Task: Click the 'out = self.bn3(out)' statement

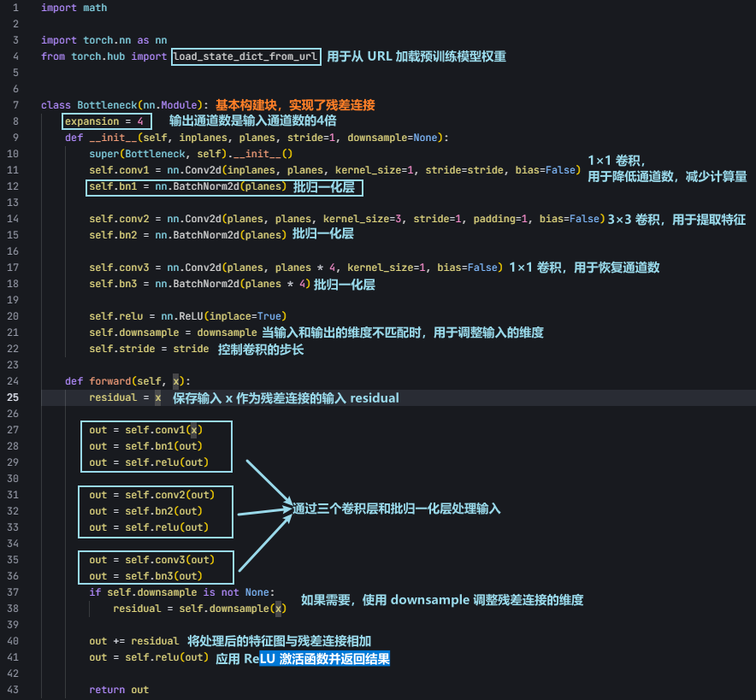Action: coord(145,576)
